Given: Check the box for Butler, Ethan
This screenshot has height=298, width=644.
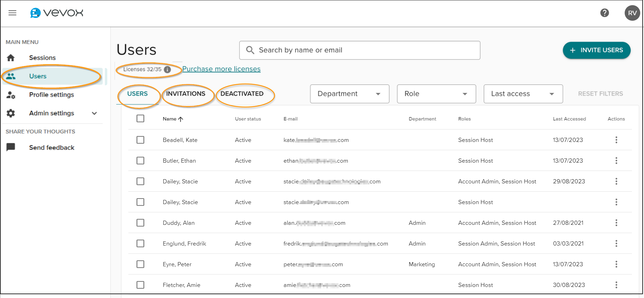Looking at the screenshot, I should (140, 161).
